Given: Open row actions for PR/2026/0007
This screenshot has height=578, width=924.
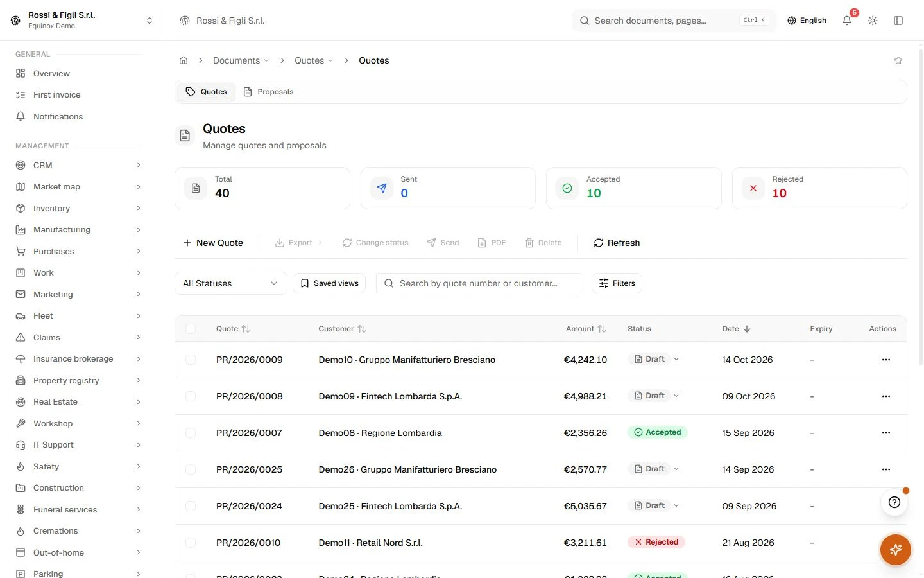Looking at the screenshot, I should point(886,433).
